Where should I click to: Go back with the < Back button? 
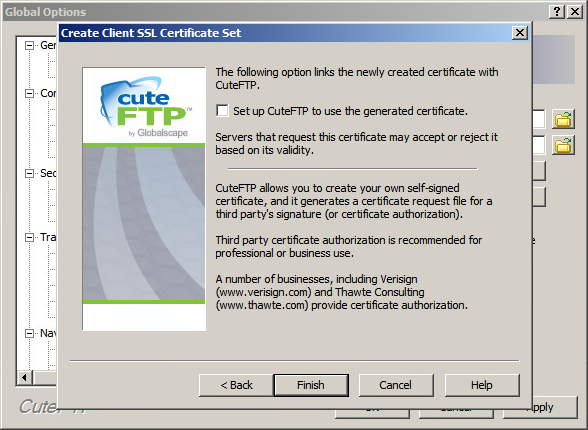click(x=236, y=385)
